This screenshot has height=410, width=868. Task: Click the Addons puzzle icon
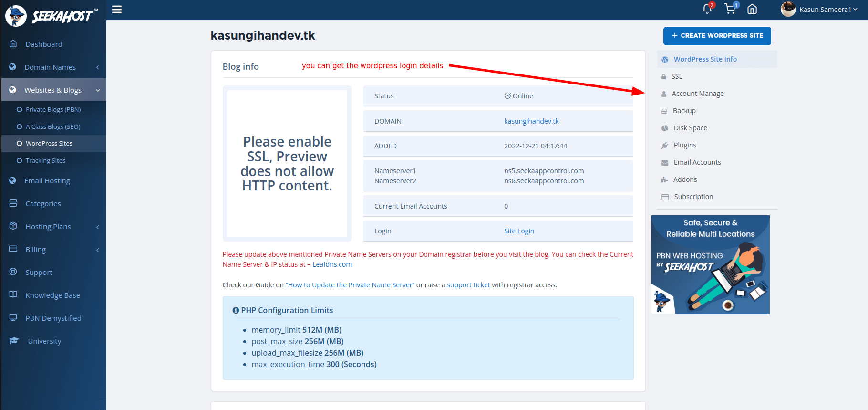tap(664, 180)
